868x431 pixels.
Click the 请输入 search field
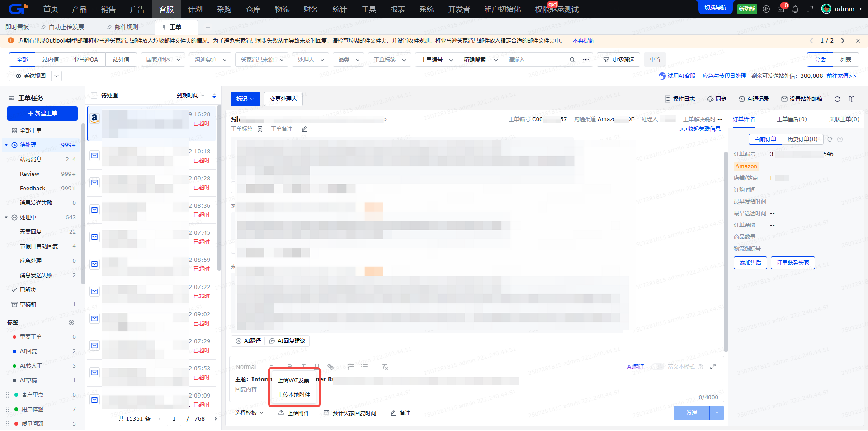[536, 60]
